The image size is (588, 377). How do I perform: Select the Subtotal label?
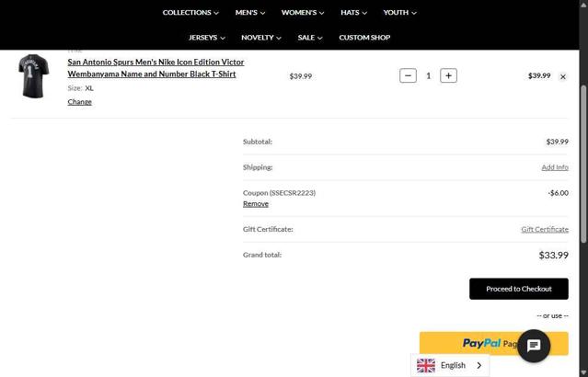(258, 142)
